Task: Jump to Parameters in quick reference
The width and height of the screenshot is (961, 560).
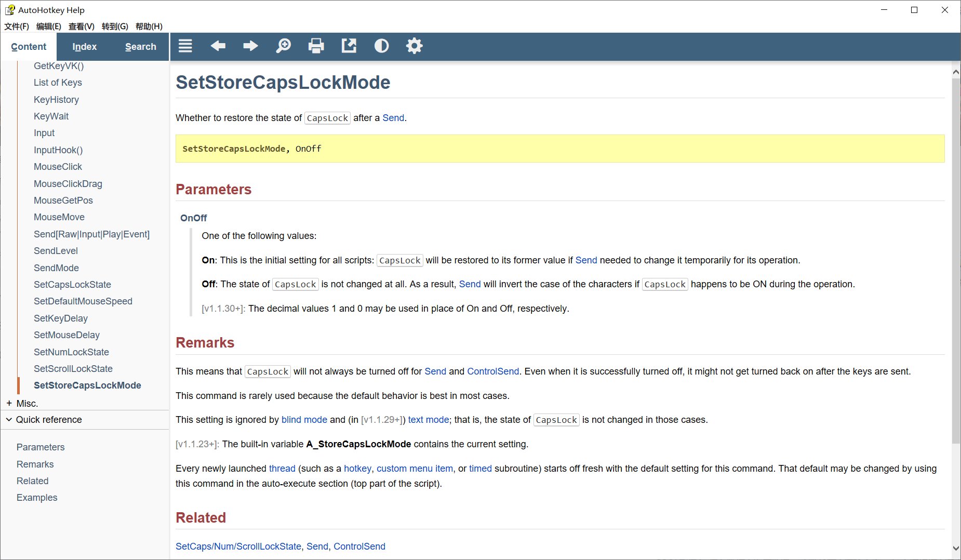Action: [x=41, y=447]
